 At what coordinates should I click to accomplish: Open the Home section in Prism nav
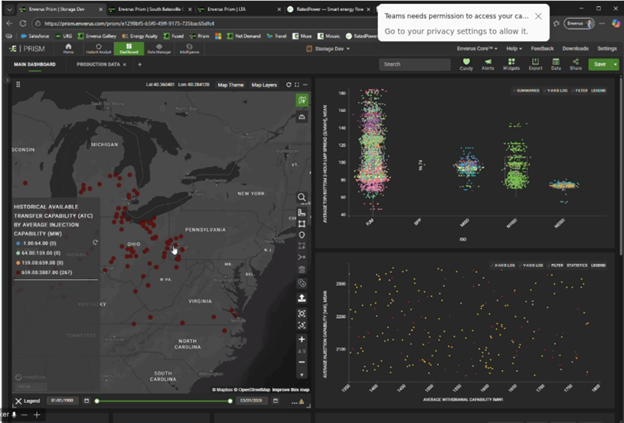pyautogui.click(x=68, y=49)
